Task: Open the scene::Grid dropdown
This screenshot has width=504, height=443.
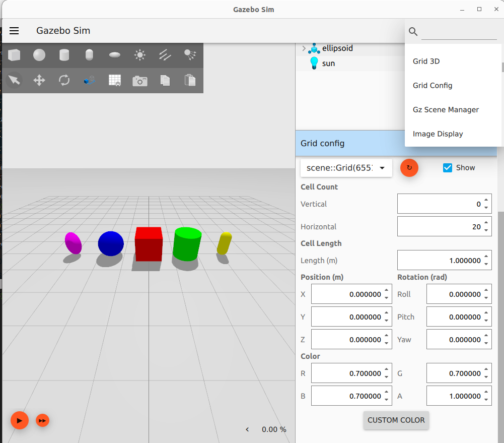Action: 346,168
